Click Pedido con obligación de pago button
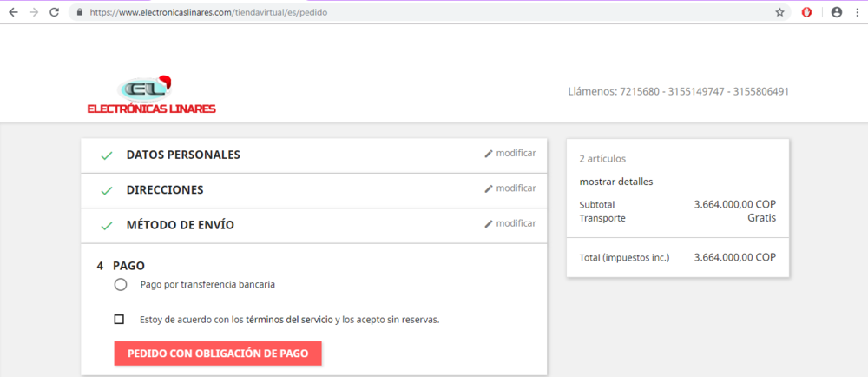 pos(218,354)
